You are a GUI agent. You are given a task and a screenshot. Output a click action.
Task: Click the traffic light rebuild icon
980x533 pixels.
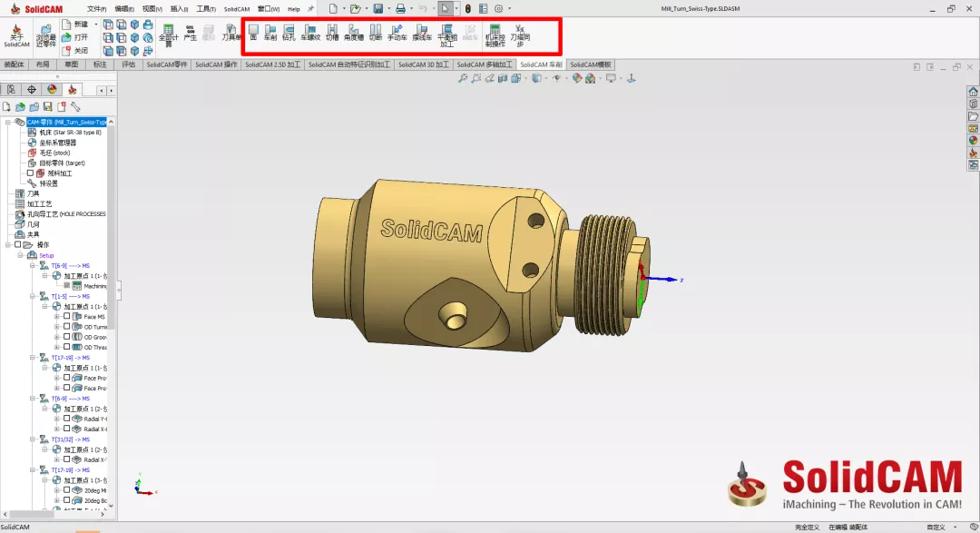click(467, 9)
